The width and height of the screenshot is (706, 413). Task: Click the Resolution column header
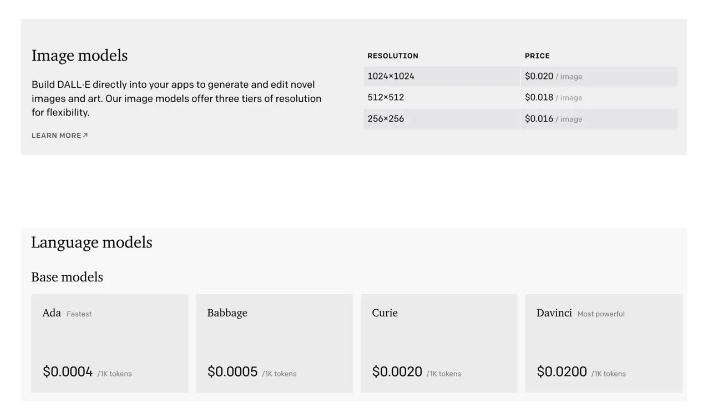[x=393, y=56]
